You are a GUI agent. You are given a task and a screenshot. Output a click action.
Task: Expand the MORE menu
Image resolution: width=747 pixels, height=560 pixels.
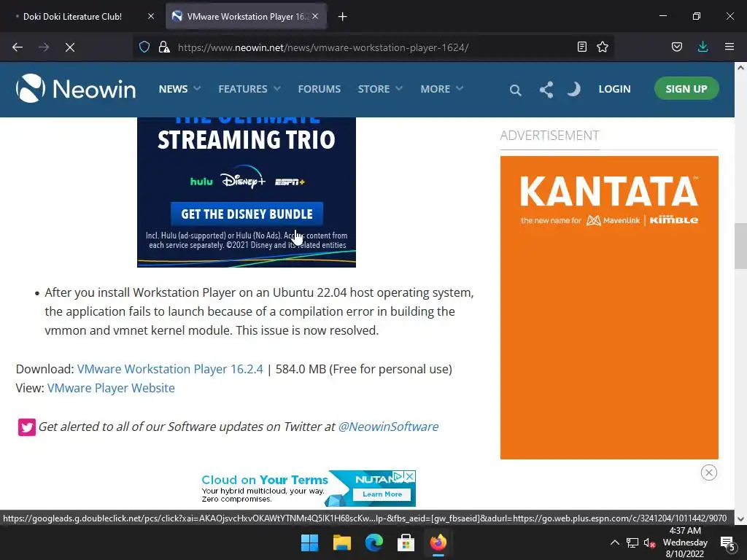click(x=441, y=89)
